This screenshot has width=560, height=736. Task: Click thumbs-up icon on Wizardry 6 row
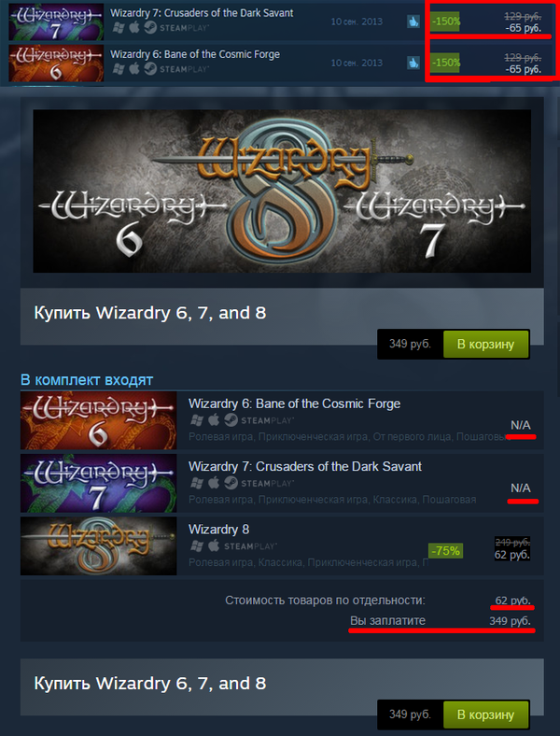[413, 63]
